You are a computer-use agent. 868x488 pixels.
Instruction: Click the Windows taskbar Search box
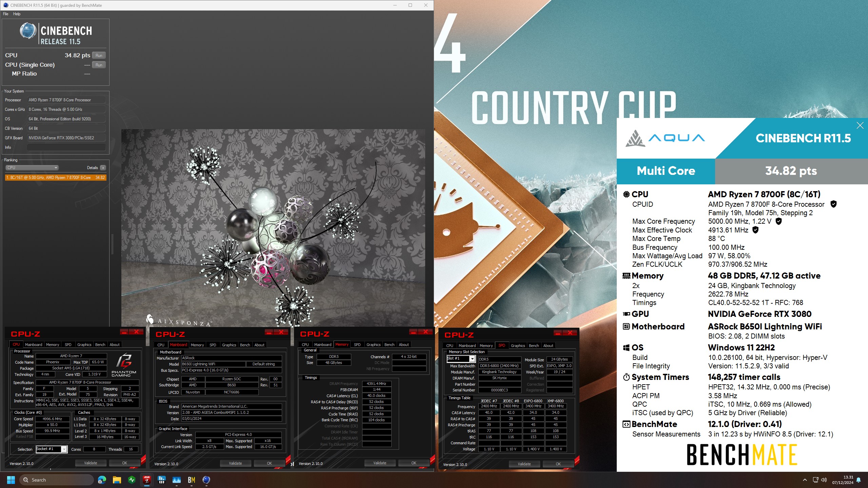(57, 480)
